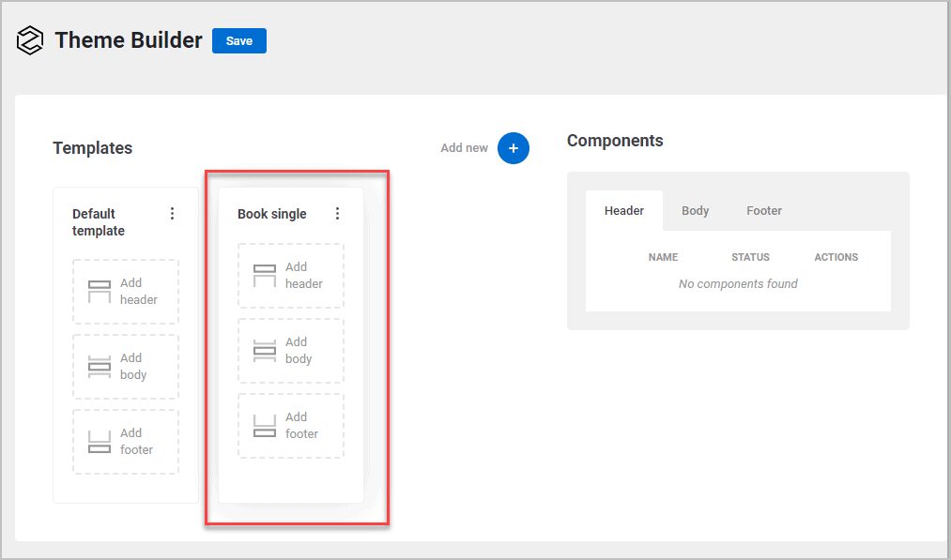
Task: Click footer icon in Book single template
Action: pyautogui.click(x=265, y=426)
